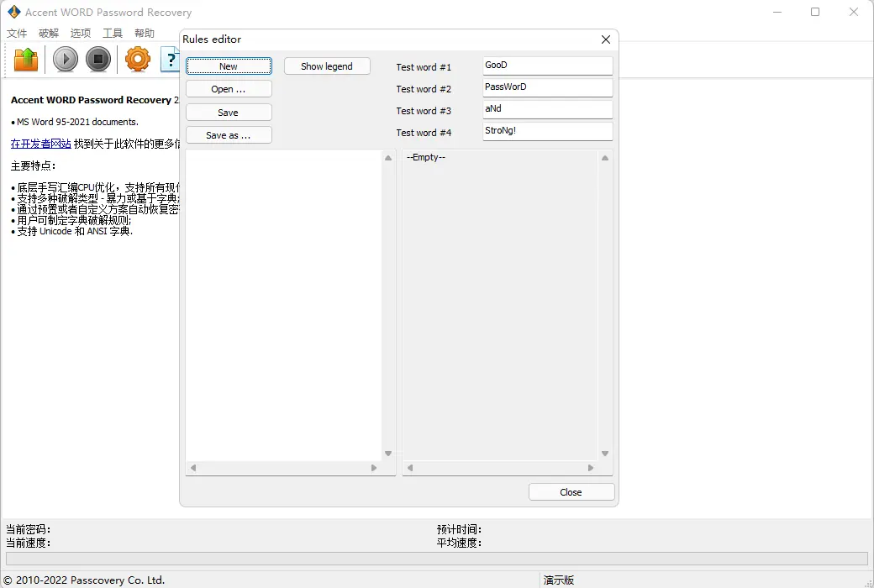Click the help question mark icon
Viewport: 874px width, 588px height.
pyautogui.click(x=170, y=59)
